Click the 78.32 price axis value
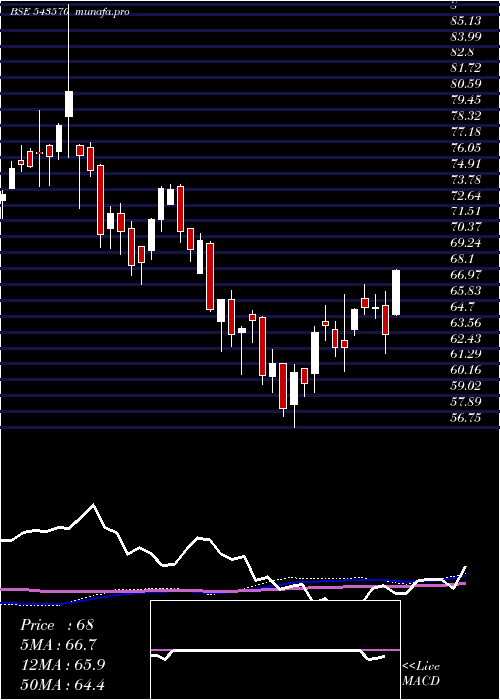 tap(466, 116)
